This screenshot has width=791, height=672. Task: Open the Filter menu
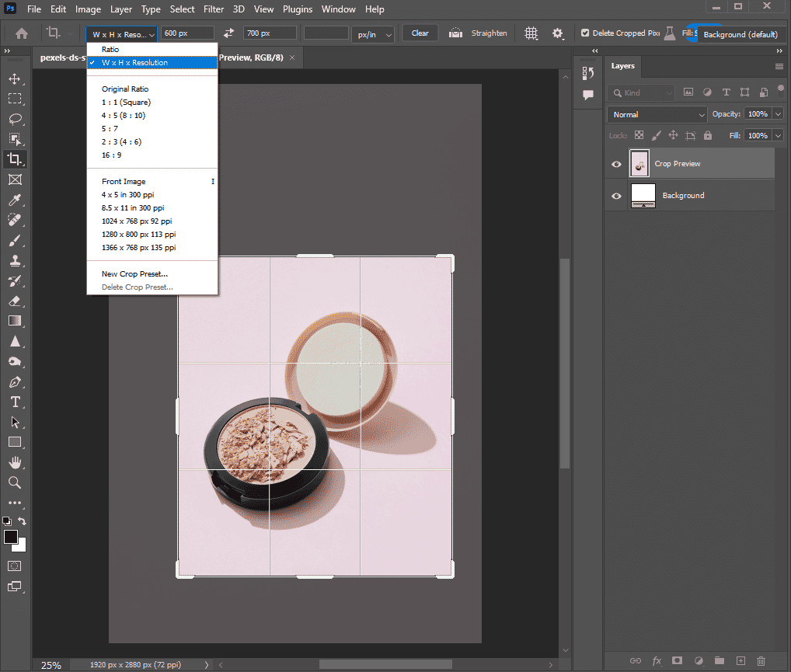[214, 9]
